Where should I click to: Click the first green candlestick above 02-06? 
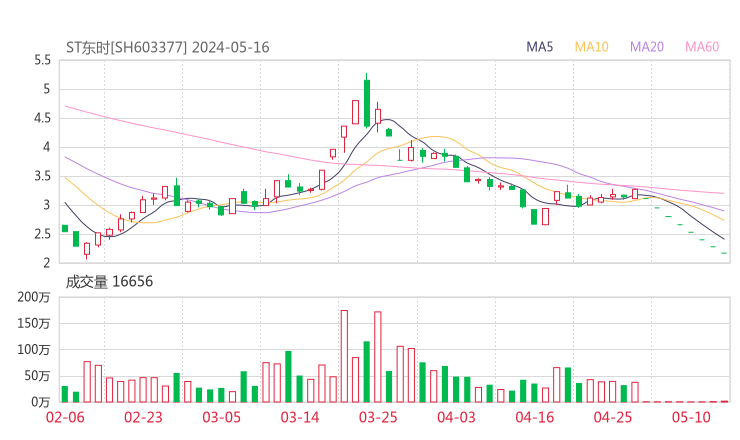tap(65, 228)
